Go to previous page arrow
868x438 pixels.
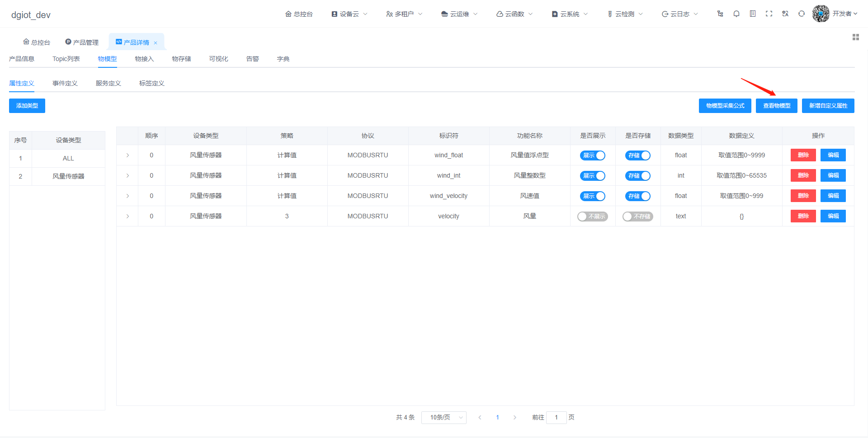[480, 417]
